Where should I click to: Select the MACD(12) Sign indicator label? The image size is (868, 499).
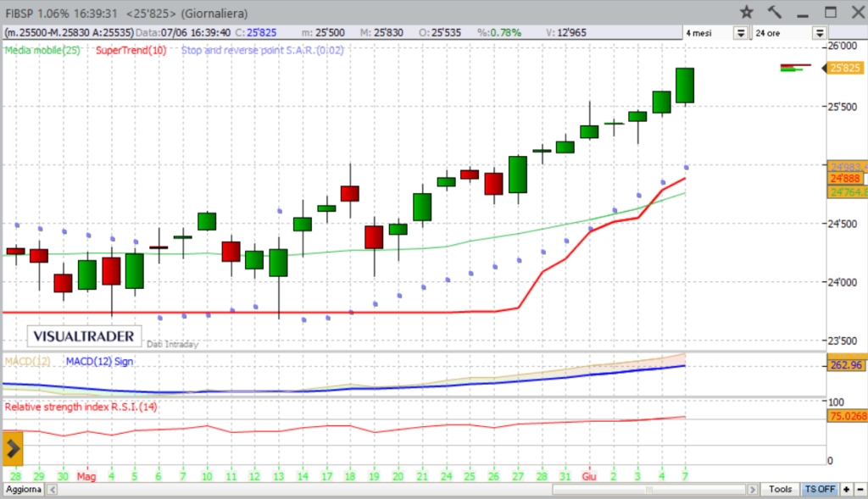[98, 362]
